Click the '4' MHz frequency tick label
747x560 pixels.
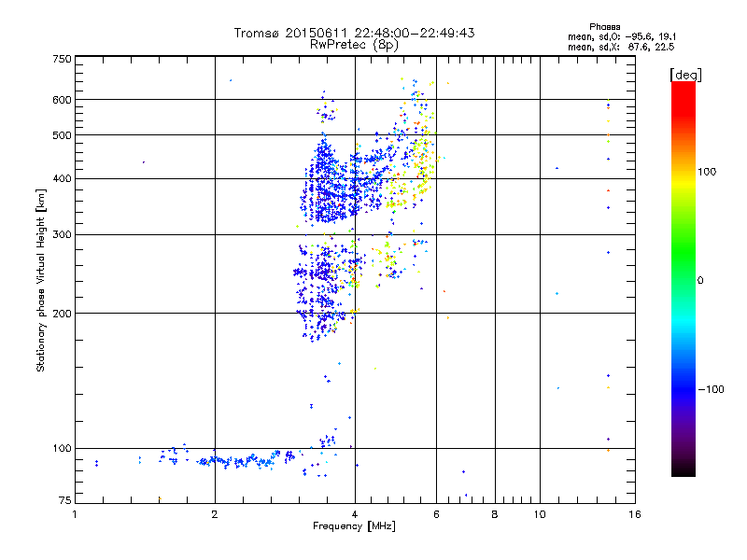tap(355, 514)
